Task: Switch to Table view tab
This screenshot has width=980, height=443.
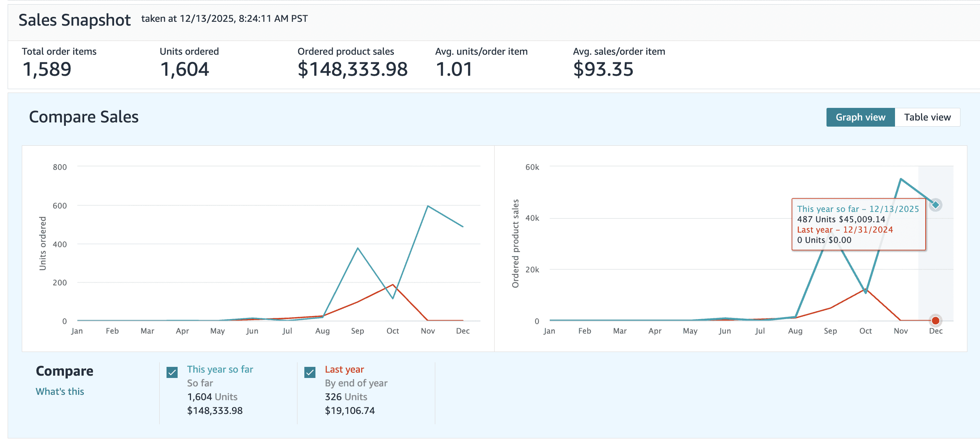Action: pyautogui.click(x=927, y=117)
